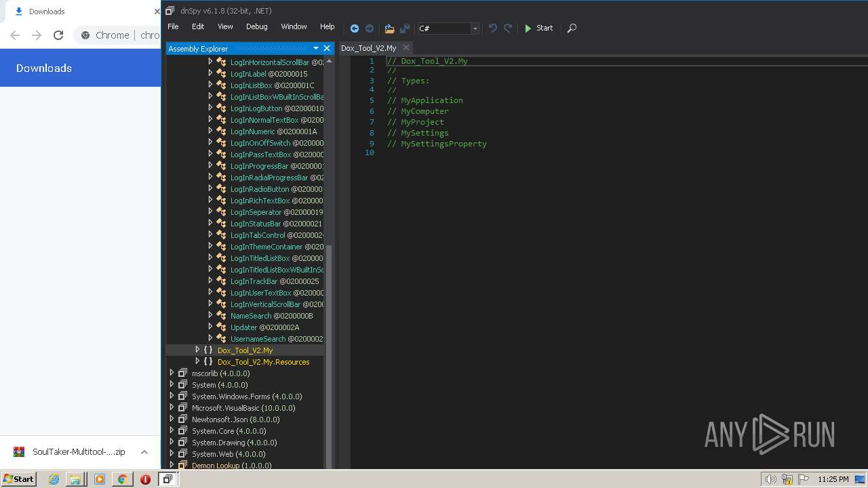Expand the Updater class node
Image resolution: width=868 pixels, height=488 pixels.
210,327
